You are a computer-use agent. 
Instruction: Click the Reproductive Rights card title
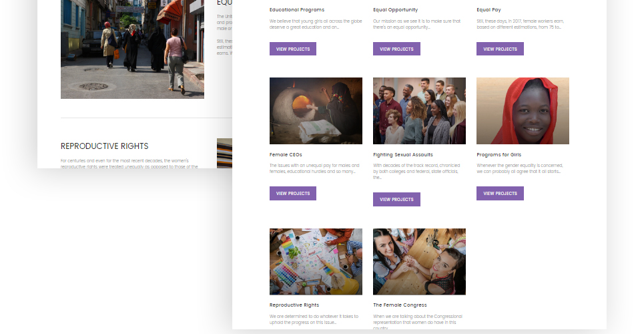click(x=294, y=305)
